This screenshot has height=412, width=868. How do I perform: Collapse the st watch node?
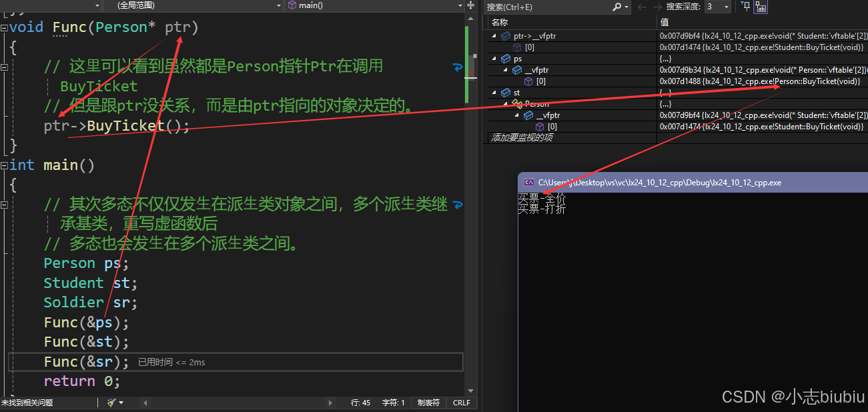[x=494, y=93]
